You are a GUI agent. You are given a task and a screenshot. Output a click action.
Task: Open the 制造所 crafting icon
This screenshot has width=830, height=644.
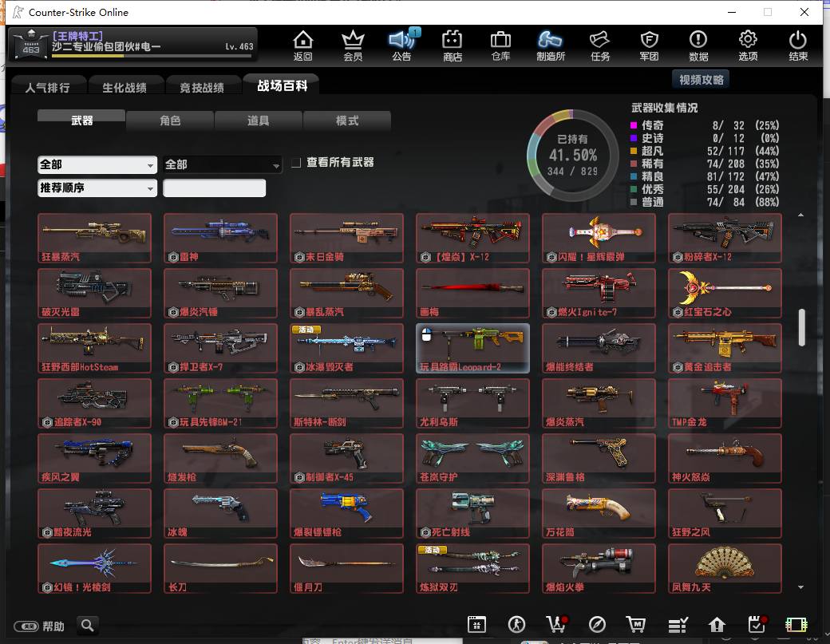point(551,45)
